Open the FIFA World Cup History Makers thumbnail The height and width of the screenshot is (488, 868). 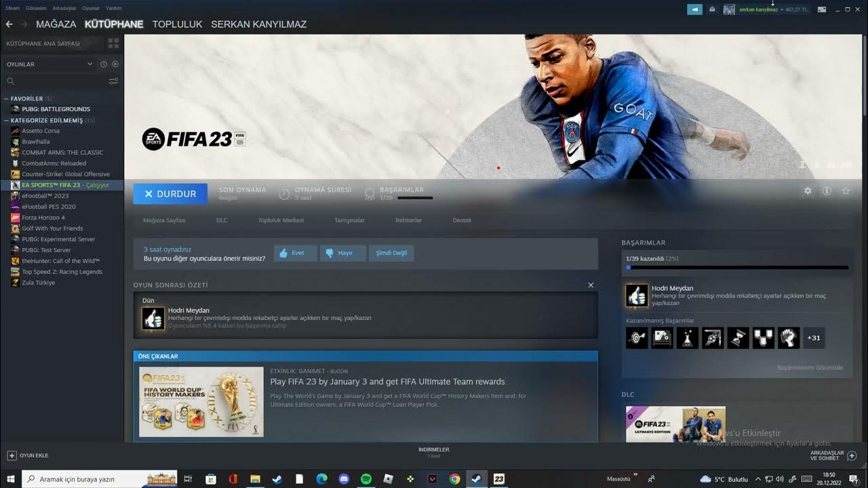click(201, 402)
